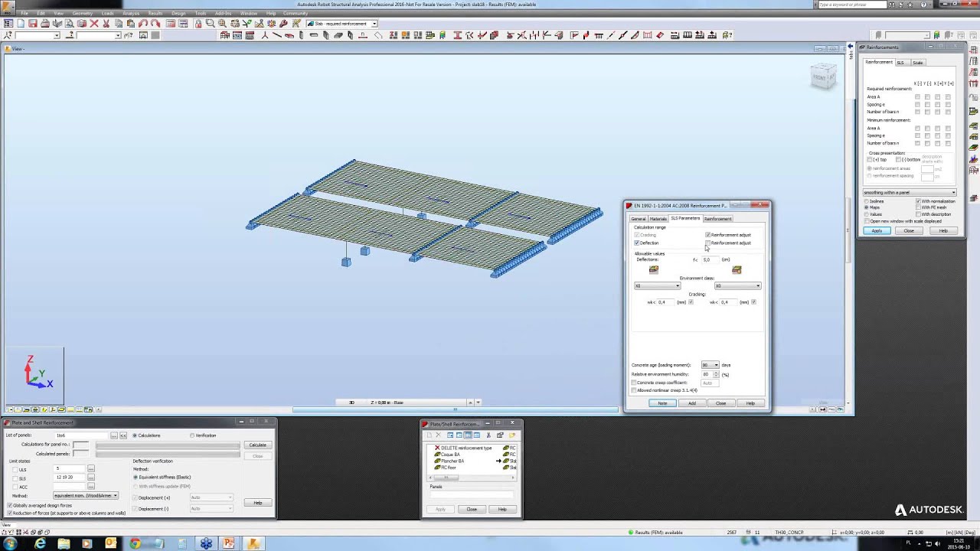
Task: Open the Environment class dropdown set to X0
Action: (677, 285)
